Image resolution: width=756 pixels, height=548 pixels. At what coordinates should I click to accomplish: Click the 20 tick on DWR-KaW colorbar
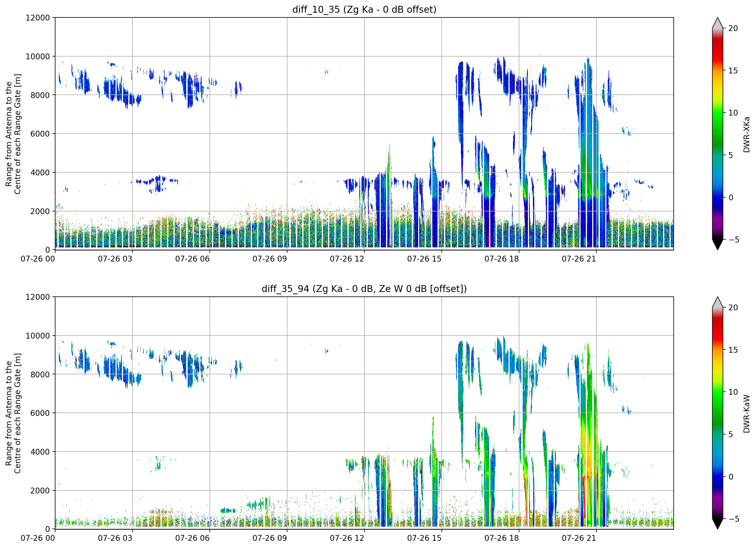coord(733,308)
